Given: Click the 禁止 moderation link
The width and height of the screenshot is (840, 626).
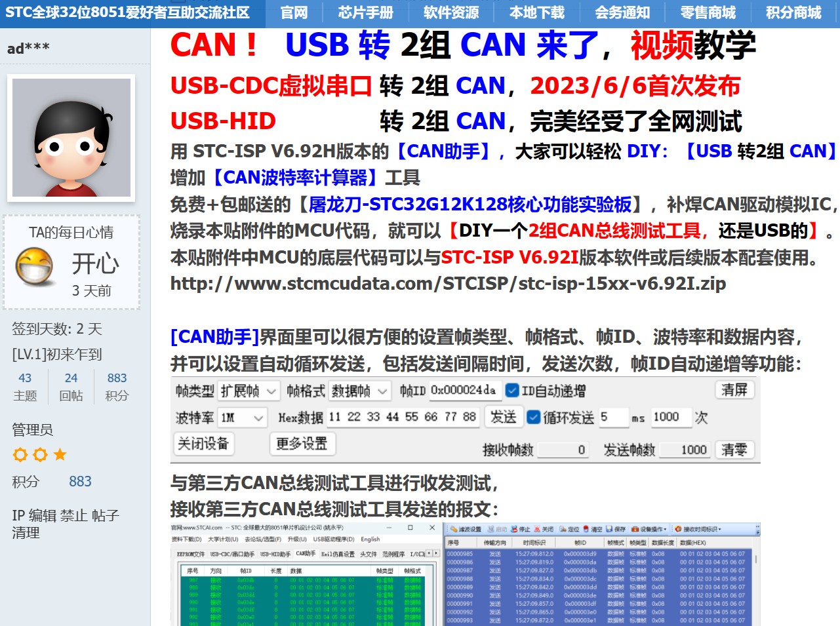Looking at the screenshot, I should coord(74,515).
